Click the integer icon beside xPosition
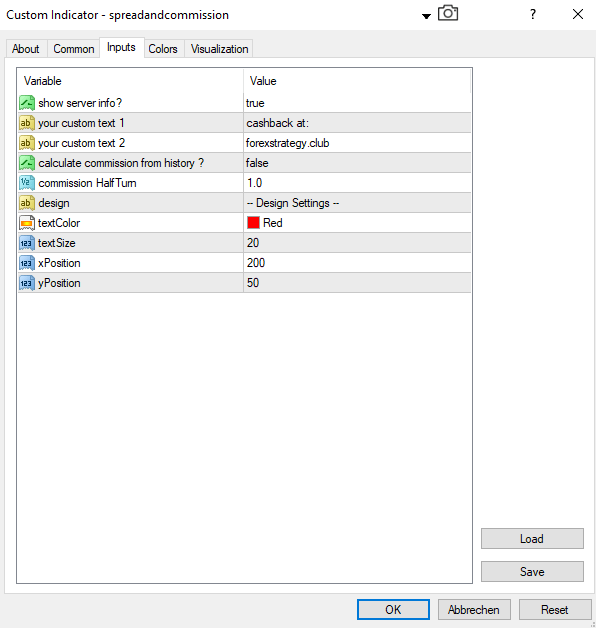Screen dimensions: 596x628 27,263
